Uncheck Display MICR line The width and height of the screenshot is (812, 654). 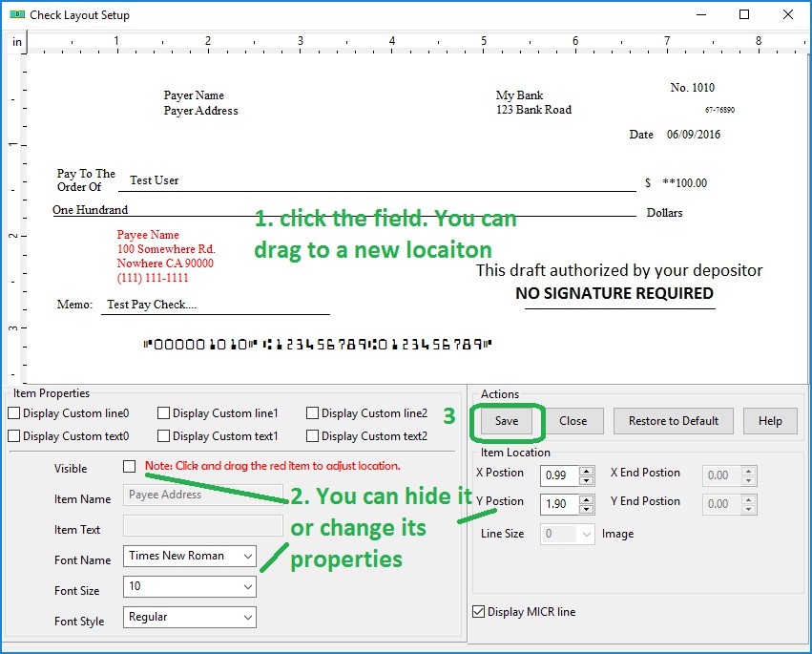[x=479, y=612]
